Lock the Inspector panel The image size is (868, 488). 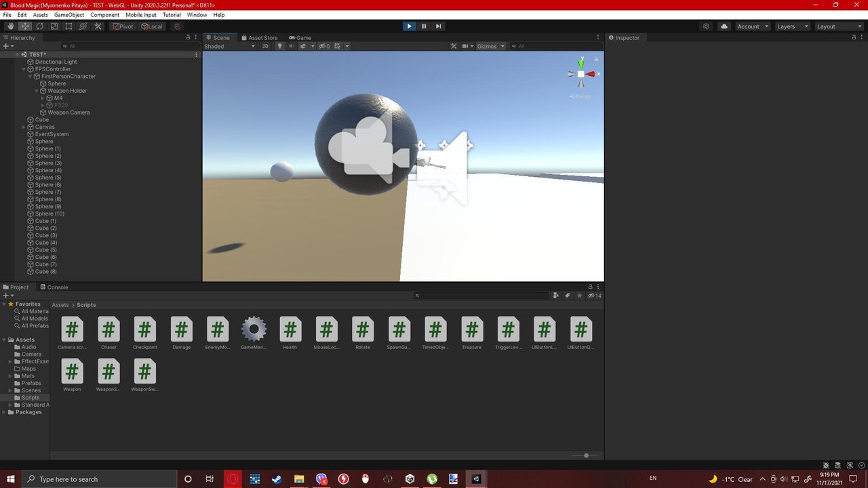(854, 38)
